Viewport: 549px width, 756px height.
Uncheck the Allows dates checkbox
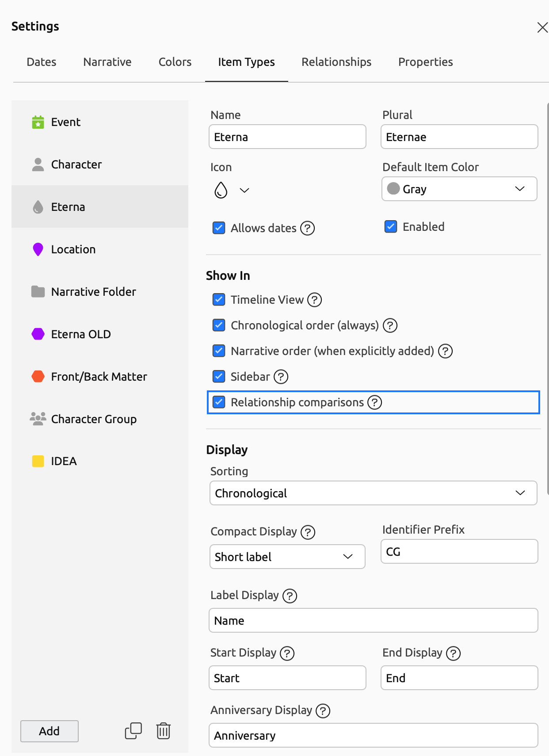click(x=219, y=228)
